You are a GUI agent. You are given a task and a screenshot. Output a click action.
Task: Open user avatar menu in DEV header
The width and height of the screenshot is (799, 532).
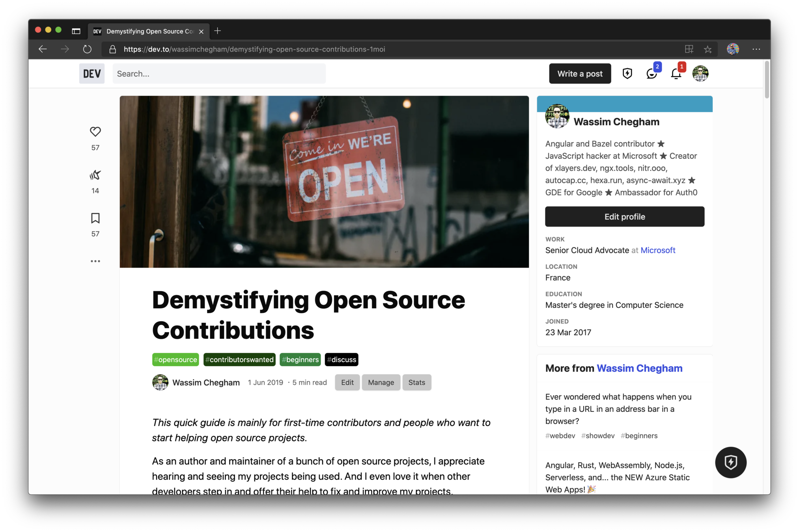(700, 74)
